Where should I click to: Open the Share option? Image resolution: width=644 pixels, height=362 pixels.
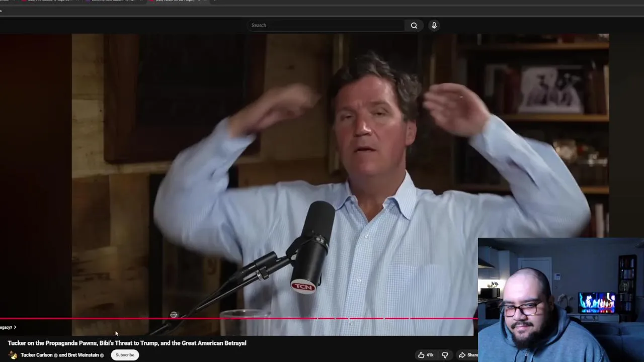tap(467, 355)
